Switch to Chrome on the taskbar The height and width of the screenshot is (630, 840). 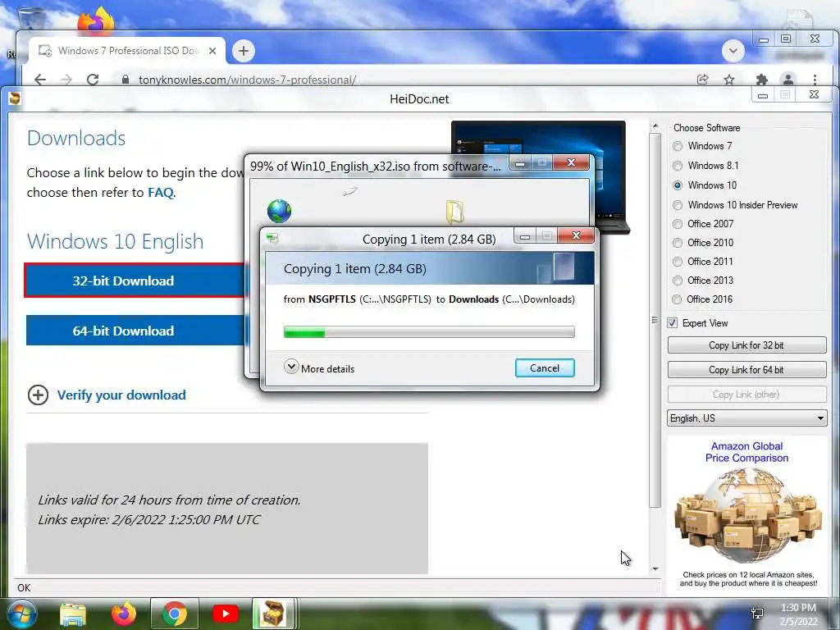pyautogui.click(x=174, y=614)
